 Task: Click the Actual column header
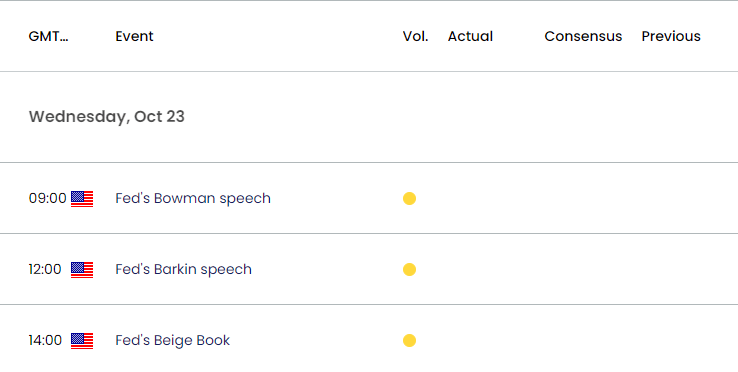click(x=470, y=36)
